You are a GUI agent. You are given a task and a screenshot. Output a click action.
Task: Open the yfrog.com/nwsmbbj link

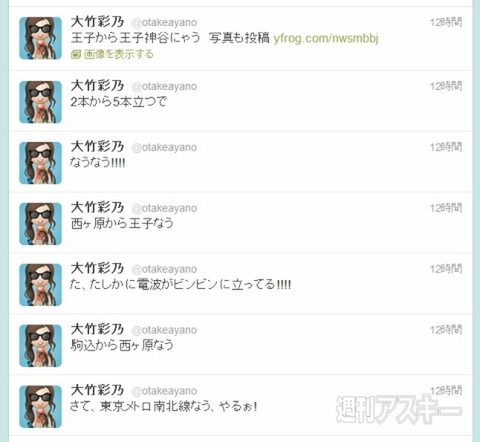pos(326,38)
